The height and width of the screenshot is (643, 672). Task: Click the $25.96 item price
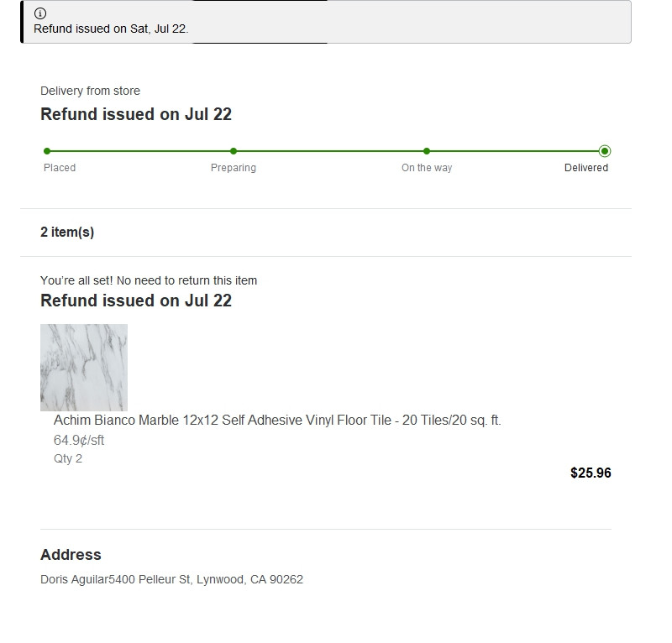(591, 473)
